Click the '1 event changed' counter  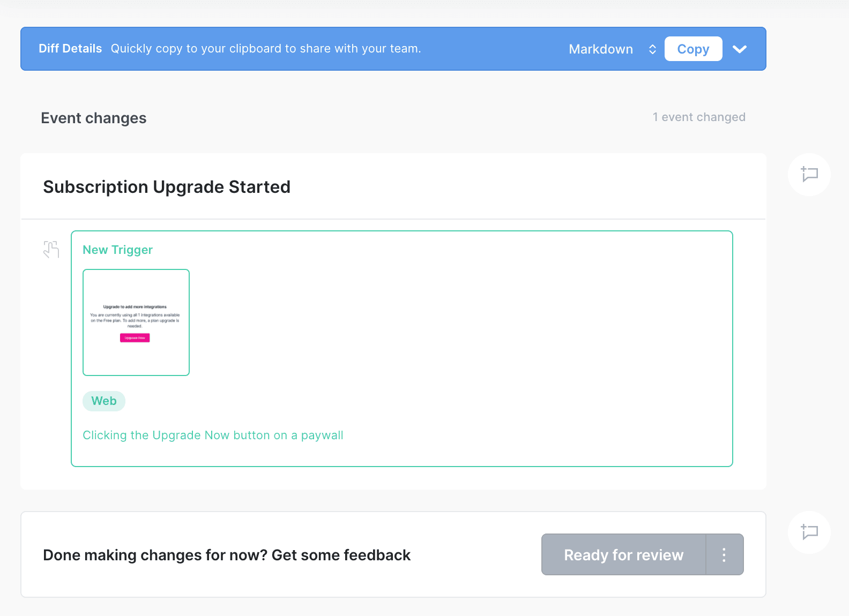tap(698, 117)
